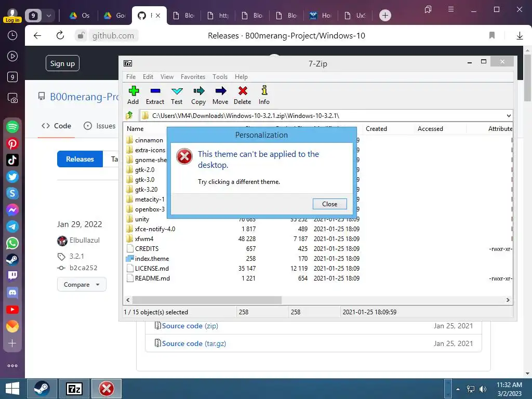Viewport: 532px width, 399px height.
Task: Select the LICENSE.md file in 7-Zip
Action: [152, 269]
